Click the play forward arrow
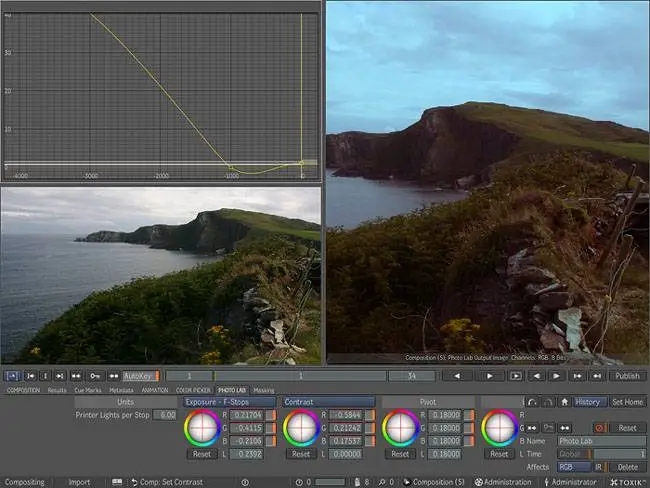The image size is (650, 488). pos(488,376)
